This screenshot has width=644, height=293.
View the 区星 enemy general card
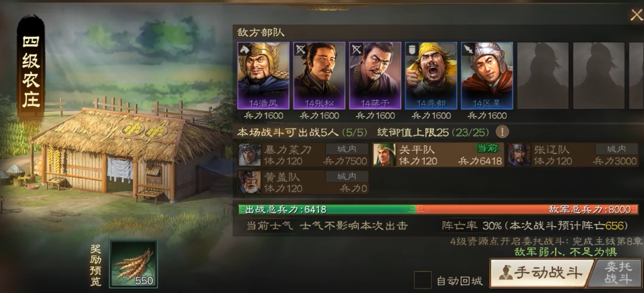pyautogui.click(x=487, y=75)
